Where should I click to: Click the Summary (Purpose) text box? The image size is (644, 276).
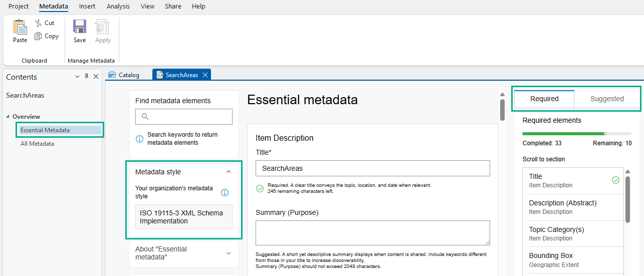[x=372, y=233]
